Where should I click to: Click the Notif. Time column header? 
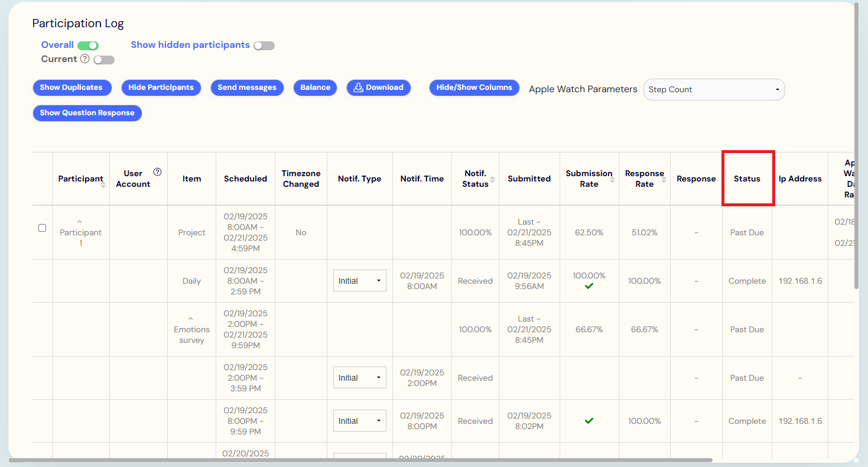tap(422, 179)
